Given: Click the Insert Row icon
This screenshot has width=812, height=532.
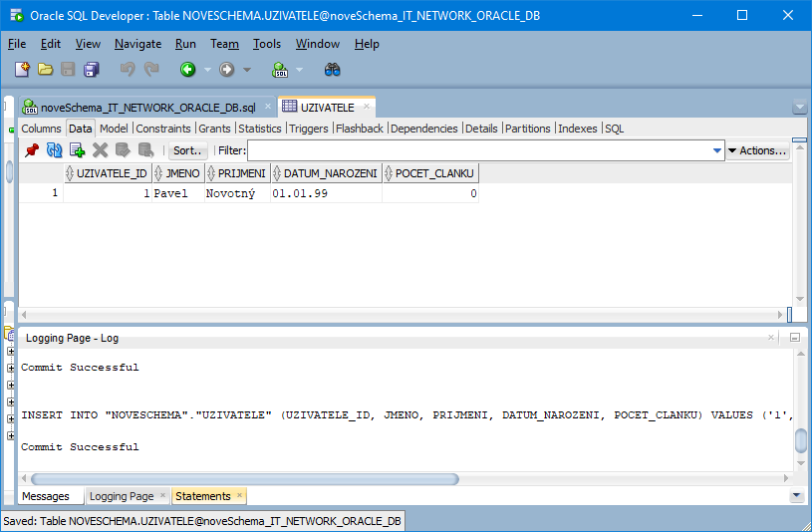Looking at the screenshot, I should [77, 150].
